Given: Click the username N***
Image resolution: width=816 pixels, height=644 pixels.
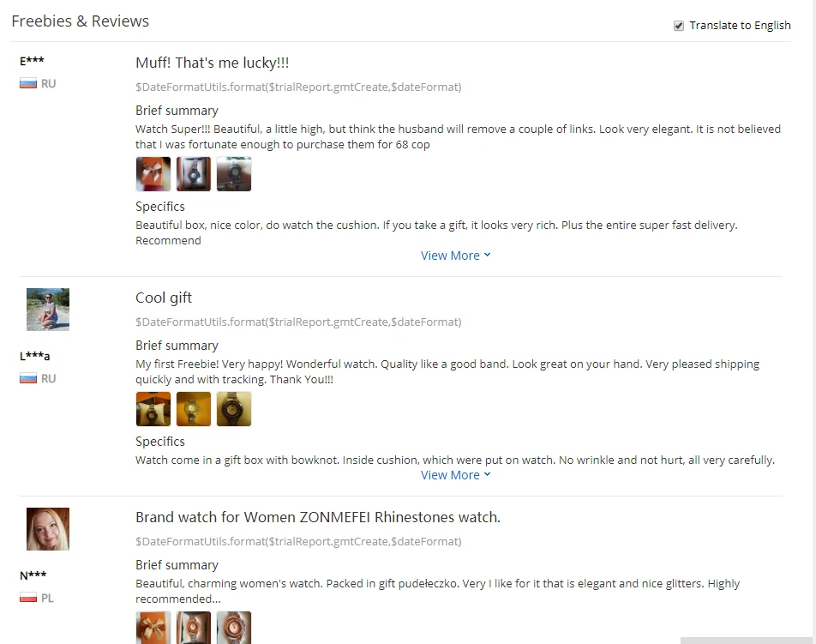Looking at the screenshot, I should click(x=33, y=575).
